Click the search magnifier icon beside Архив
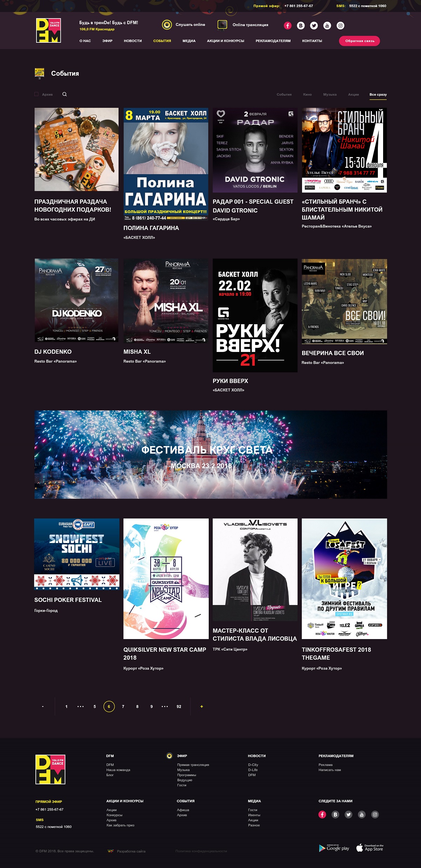Image resolution: width=421 pixels, height=868 pixels. pos(65,94)
